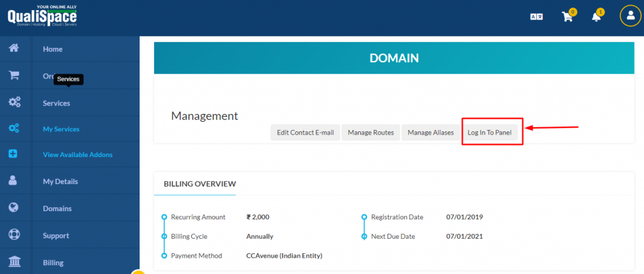Screen dimensions: 644x274
Task: Click the Payment Method label
Action: coord(196,256)
